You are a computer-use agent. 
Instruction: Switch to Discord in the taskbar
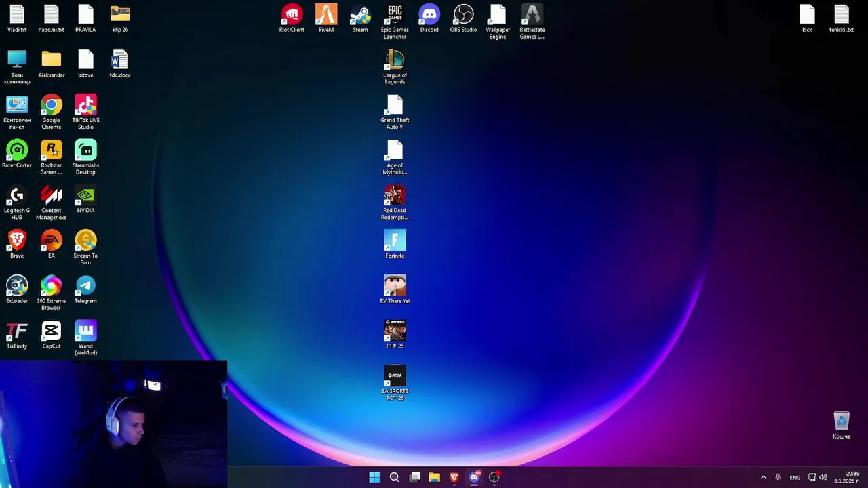[x=474, y=477]
